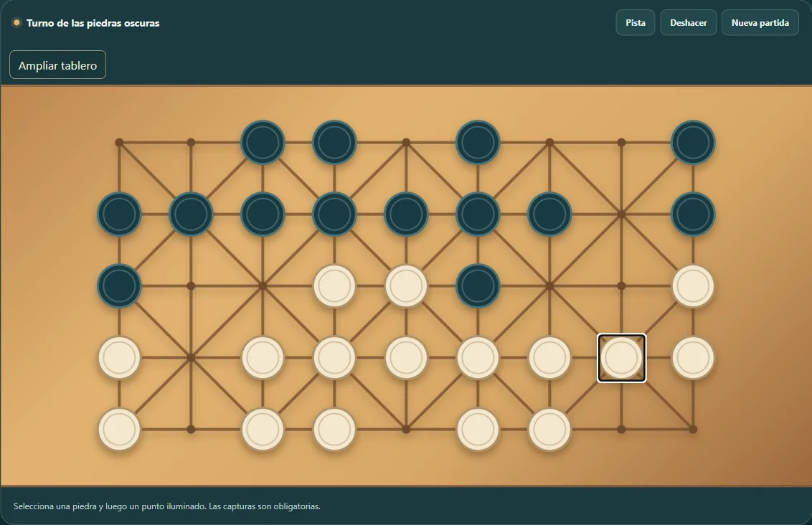
Task: Select the light stone in middle row, fifth column
Action: point(406,285)
